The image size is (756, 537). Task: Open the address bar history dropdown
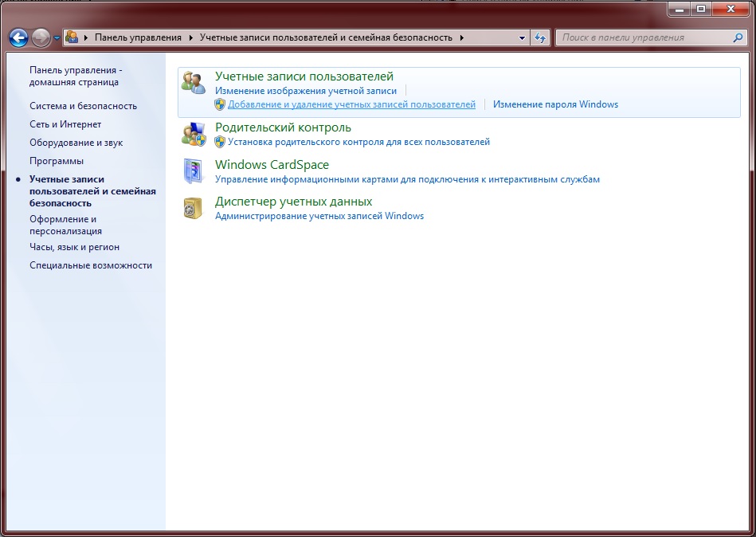(x=522, y=37)
